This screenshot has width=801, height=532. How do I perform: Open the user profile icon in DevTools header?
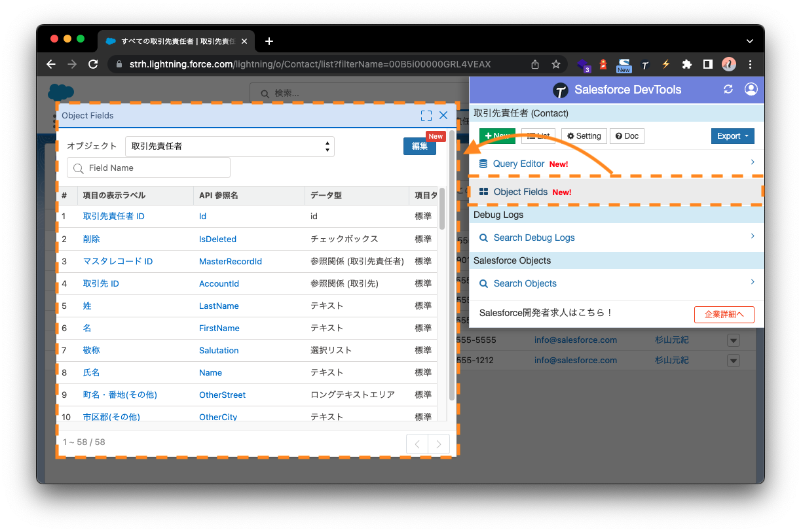point(751,89)
